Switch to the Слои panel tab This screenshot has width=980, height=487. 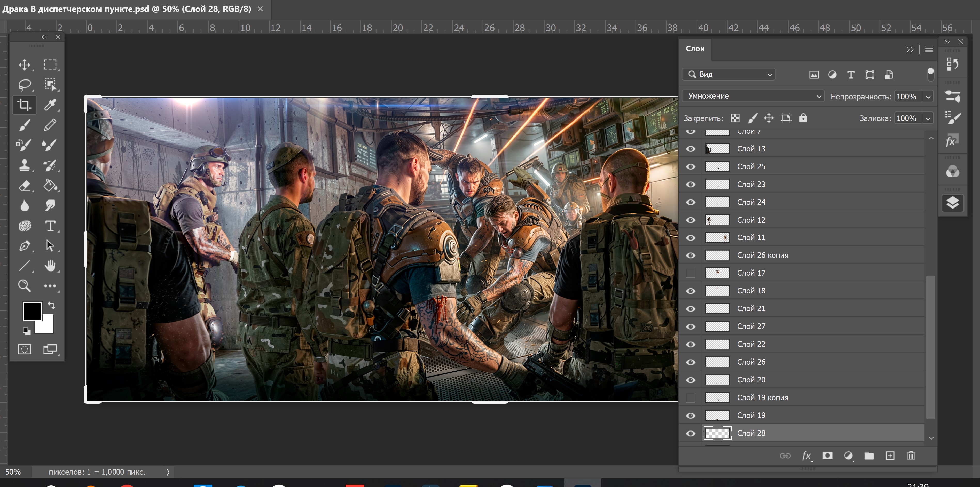tap(695, 49)
